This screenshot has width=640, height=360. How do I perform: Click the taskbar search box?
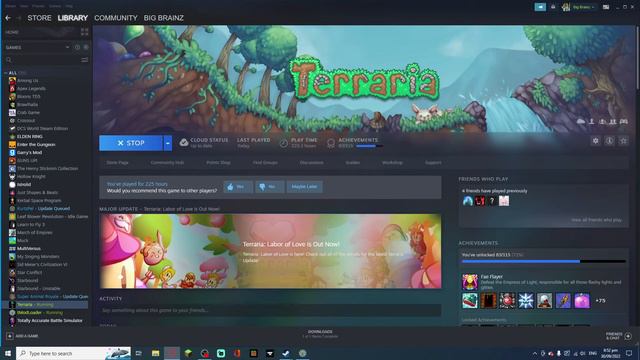73,353
